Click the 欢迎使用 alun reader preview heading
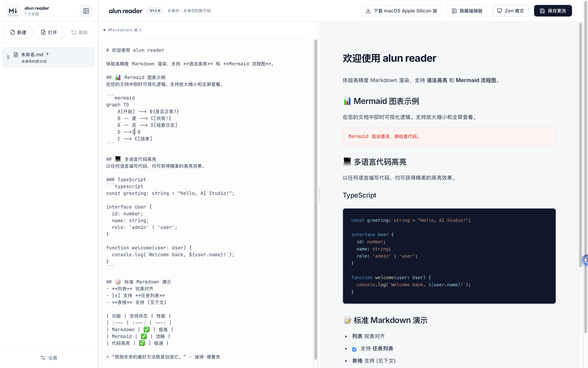 pyautogui.click(x=389, y=58)
